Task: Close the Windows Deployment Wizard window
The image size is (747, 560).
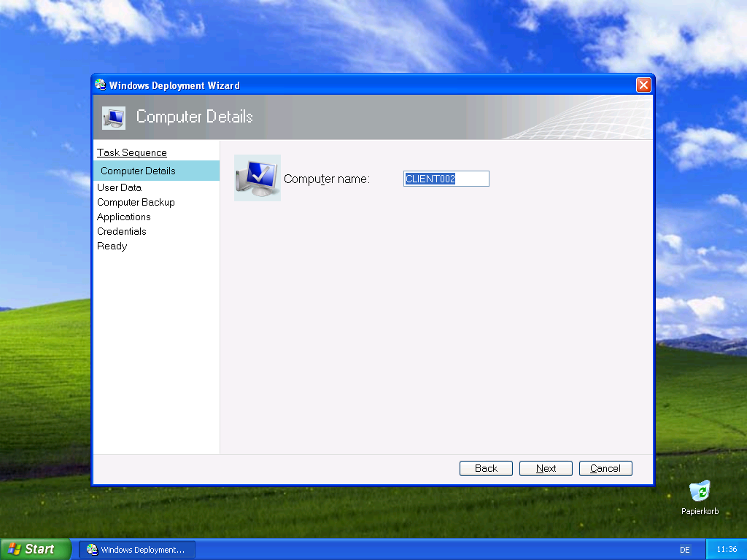Action: tap(643, 85)
